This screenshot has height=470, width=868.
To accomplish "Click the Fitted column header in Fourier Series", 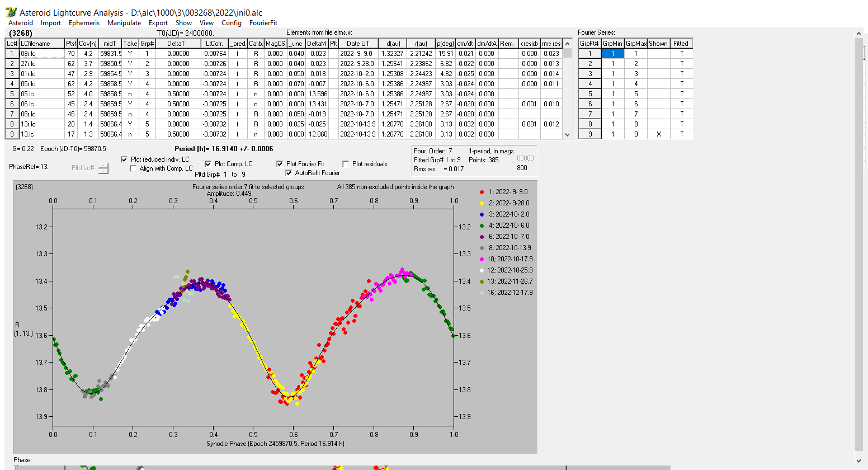I will (x=681, y=43).
